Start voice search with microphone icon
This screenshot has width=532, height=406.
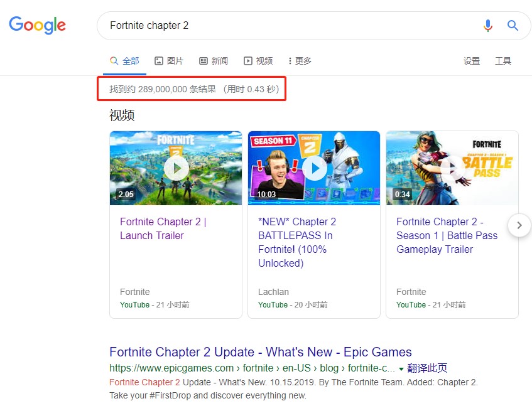(x=488, y=26)
